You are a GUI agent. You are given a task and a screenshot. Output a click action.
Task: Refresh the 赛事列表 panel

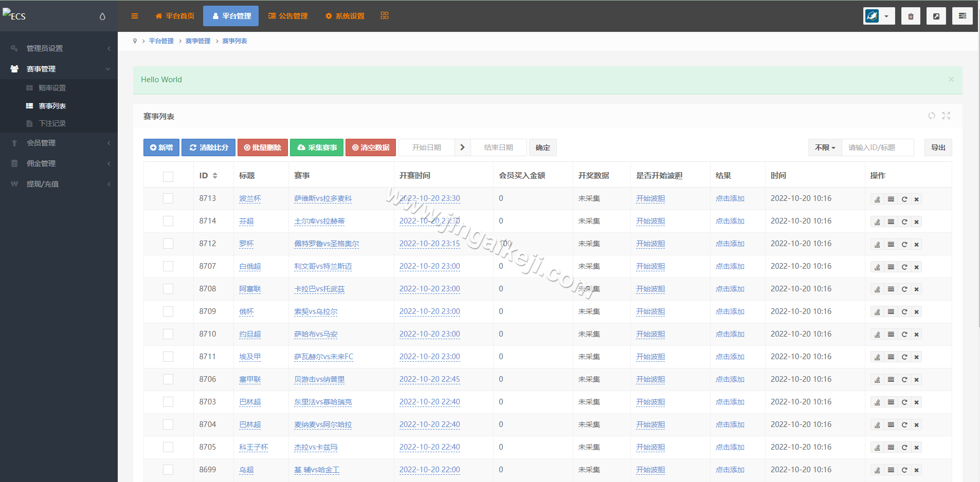[x=931, y=116]
